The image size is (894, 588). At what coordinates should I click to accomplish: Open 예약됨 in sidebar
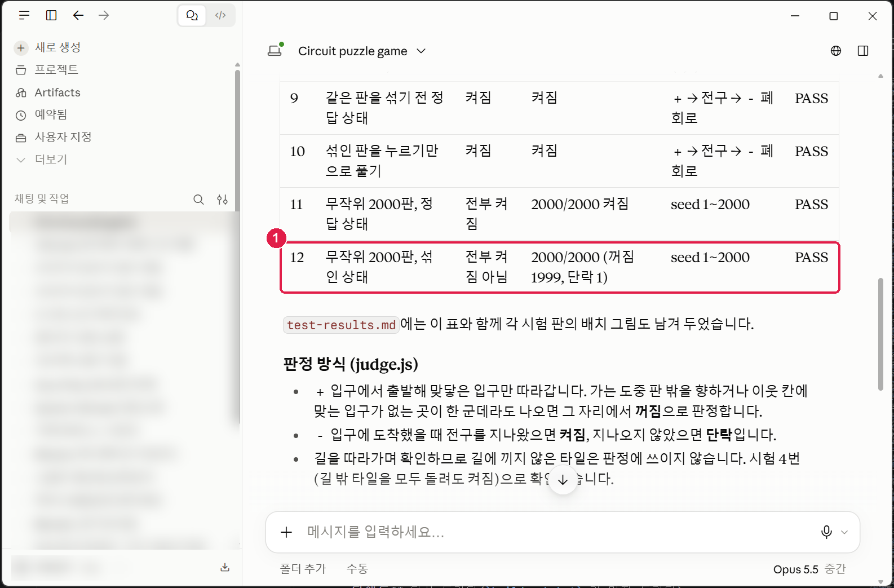click(x=51, y=115)
